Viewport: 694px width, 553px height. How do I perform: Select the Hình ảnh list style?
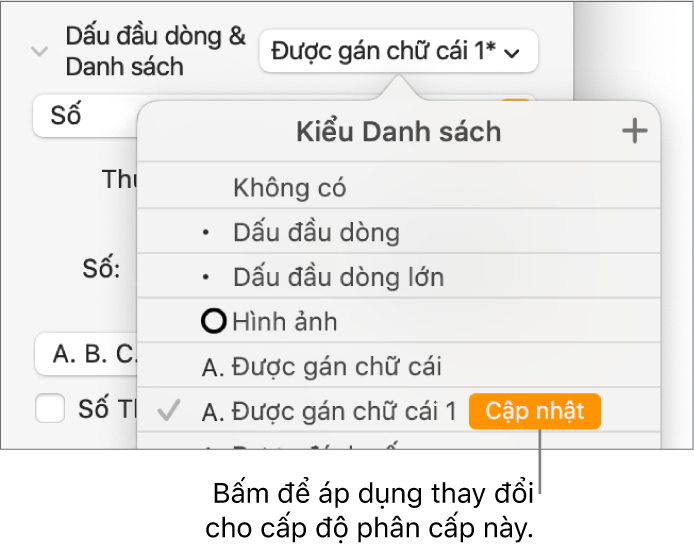(285, 322)
